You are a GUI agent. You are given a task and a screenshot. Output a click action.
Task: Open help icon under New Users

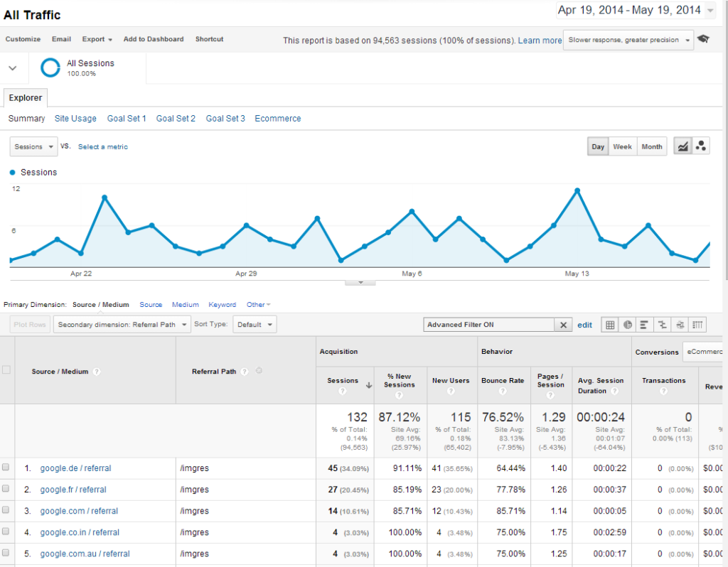tap(451, 391)
